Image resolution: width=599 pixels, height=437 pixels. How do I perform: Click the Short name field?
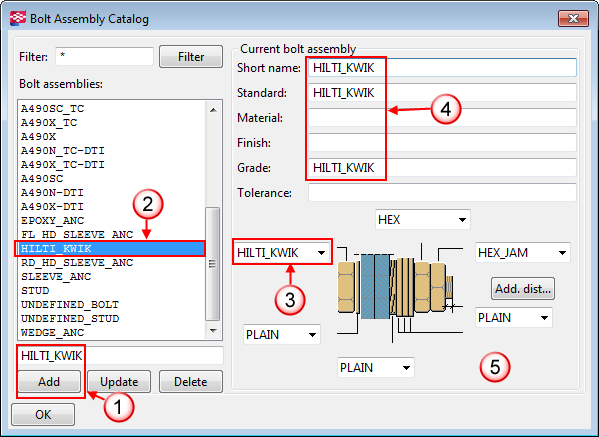click(x=442, y=68)
